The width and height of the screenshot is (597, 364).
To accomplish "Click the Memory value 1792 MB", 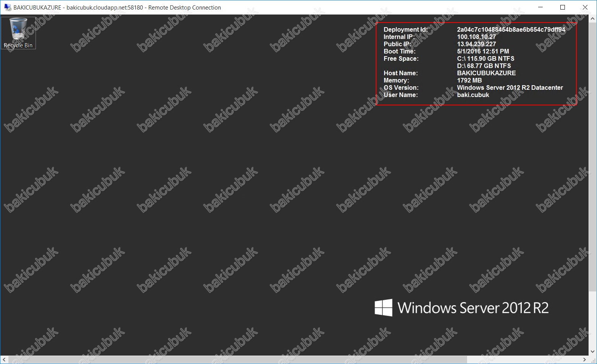I will click(x=469, y=80).
